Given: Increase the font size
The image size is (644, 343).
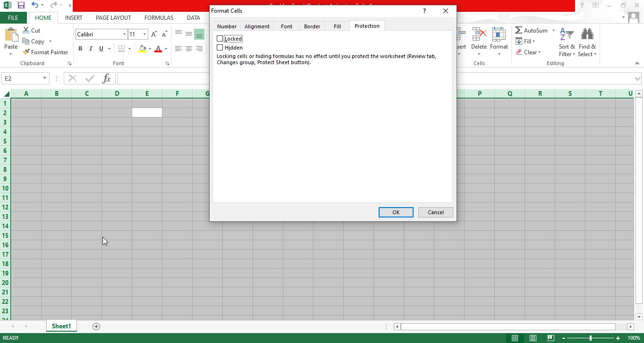Looking at the screenshot, I should (x=154, y=34).
